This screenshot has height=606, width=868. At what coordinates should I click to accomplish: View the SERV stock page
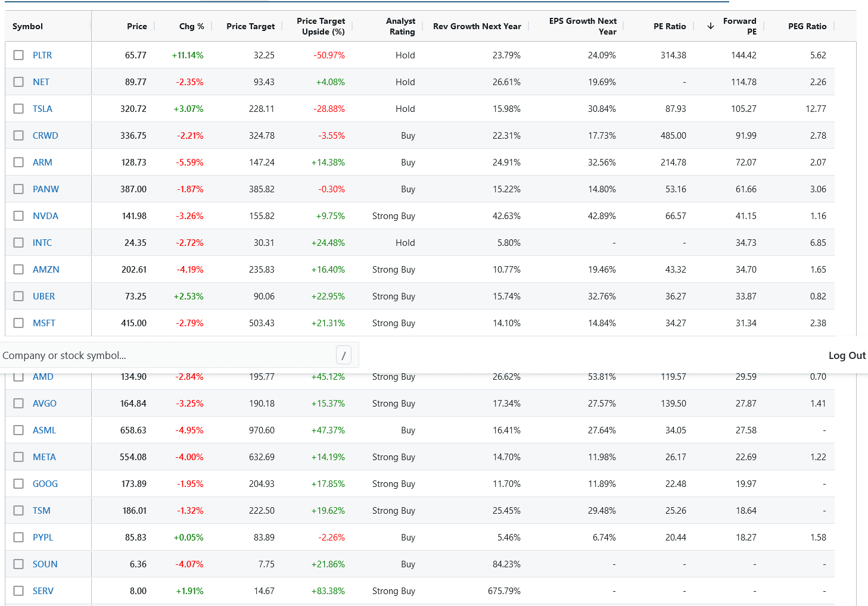(43, 591)
